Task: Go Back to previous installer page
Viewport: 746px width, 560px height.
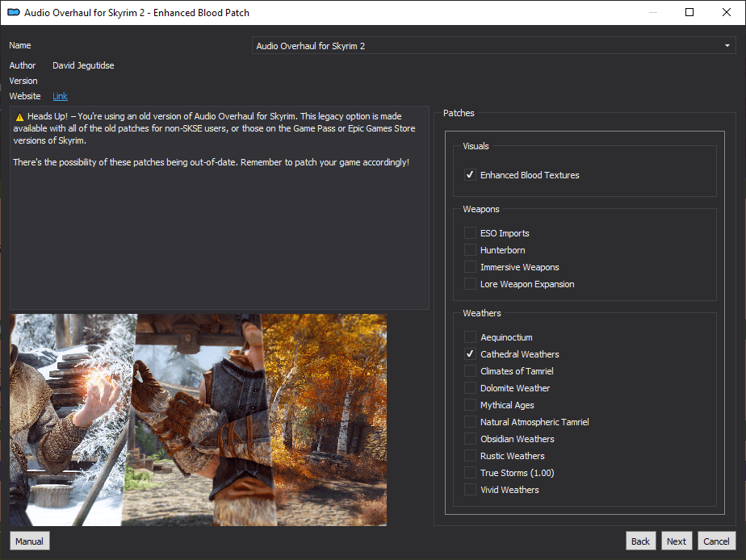Action: 640,541
